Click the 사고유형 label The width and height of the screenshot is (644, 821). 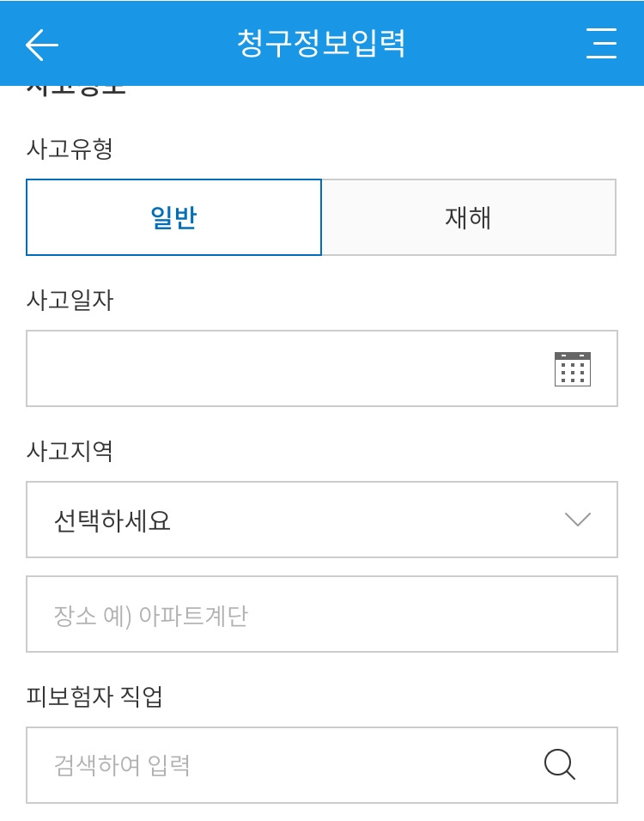(x=70, y=149)
